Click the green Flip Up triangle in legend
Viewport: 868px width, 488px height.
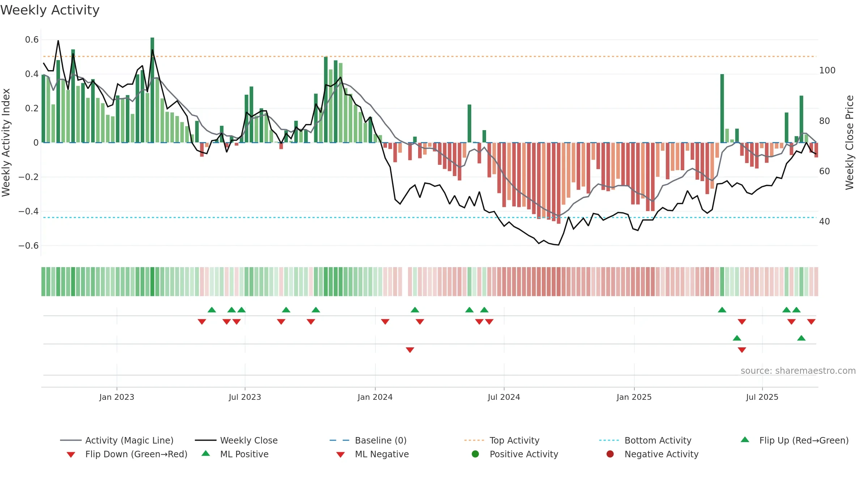[x=745, y=440]
